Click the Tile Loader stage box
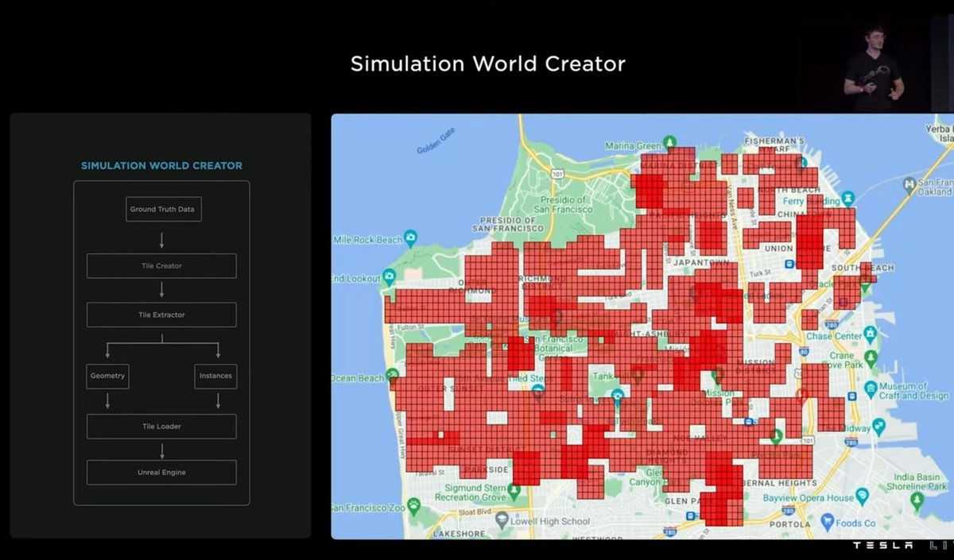Viewport: 954px width, 560px height. point(161,427)
